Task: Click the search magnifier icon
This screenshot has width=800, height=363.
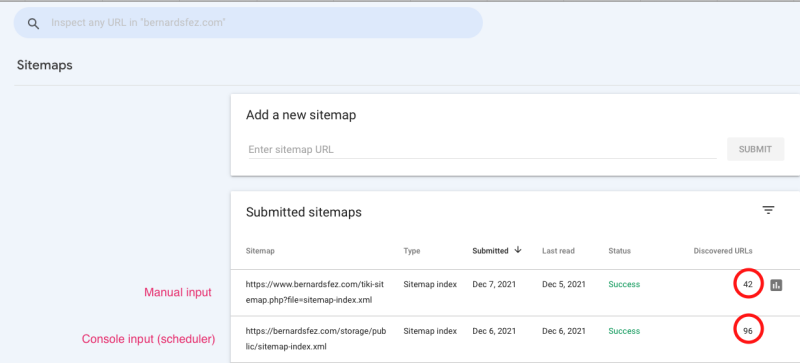Action: click(33, 23)
